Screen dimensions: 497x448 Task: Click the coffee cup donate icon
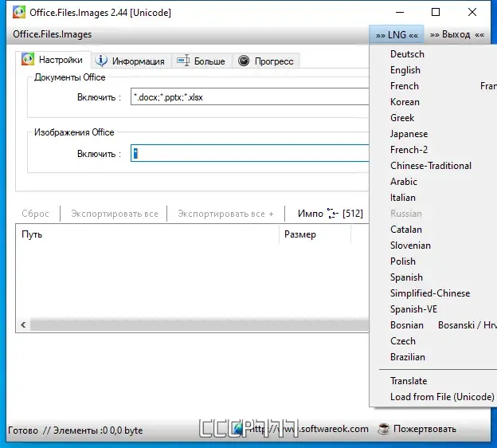(x=384, y=429)
